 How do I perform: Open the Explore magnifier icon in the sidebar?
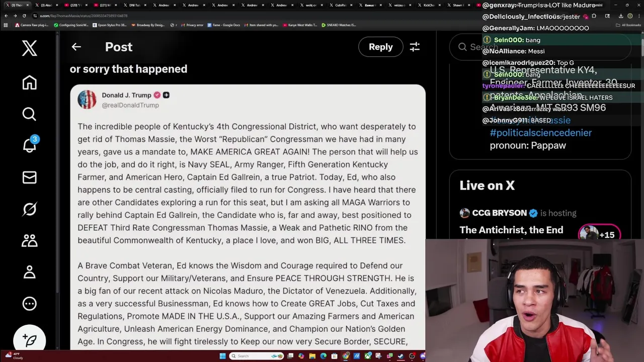coord(29,114)
